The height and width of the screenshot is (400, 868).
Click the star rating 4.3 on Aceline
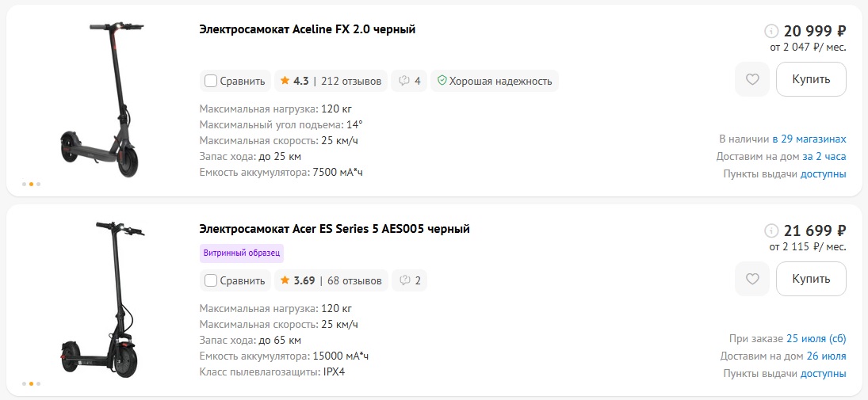point(294,81)
